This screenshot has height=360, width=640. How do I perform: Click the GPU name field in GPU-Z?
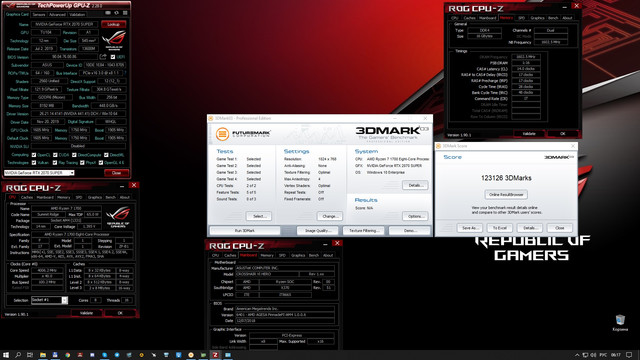(x=64, y=24)
